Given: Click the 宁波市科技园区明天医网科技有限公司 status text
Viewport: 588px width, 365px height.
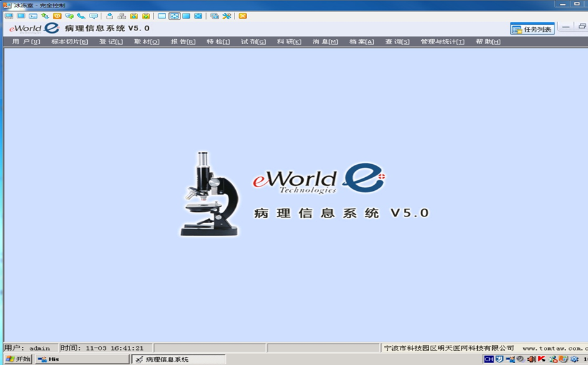Looking at the screenshot, I should pos(449,348).
